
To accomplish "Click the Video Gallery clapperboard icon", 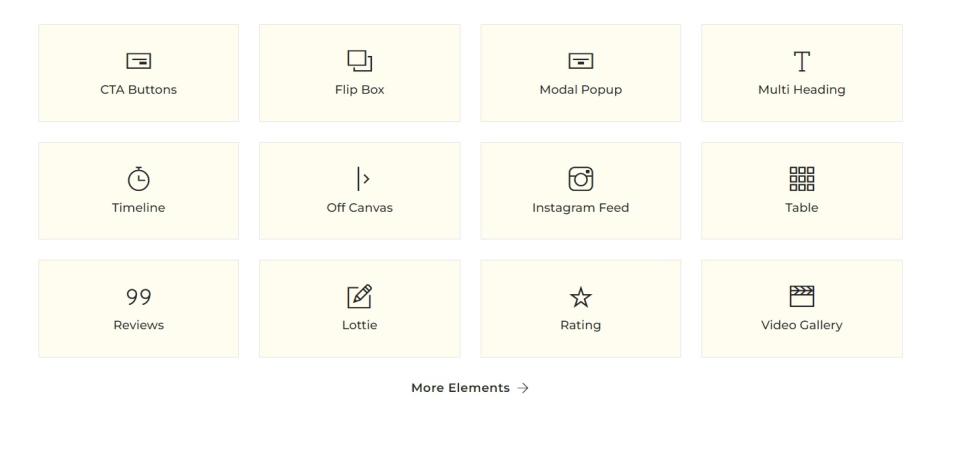I will (801, 297).
